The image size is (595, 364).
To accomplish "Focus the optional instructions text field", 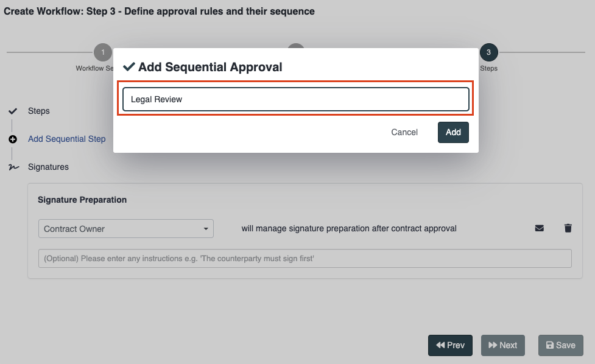I will click(305, 259).
